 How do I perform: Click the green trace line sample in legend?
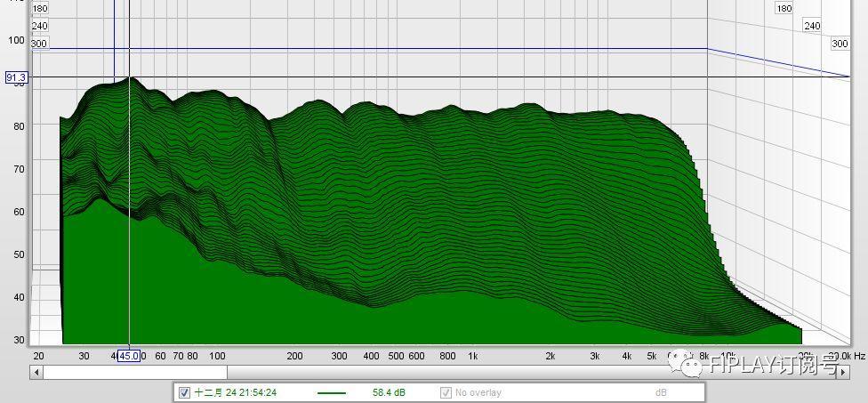(332, 392)
